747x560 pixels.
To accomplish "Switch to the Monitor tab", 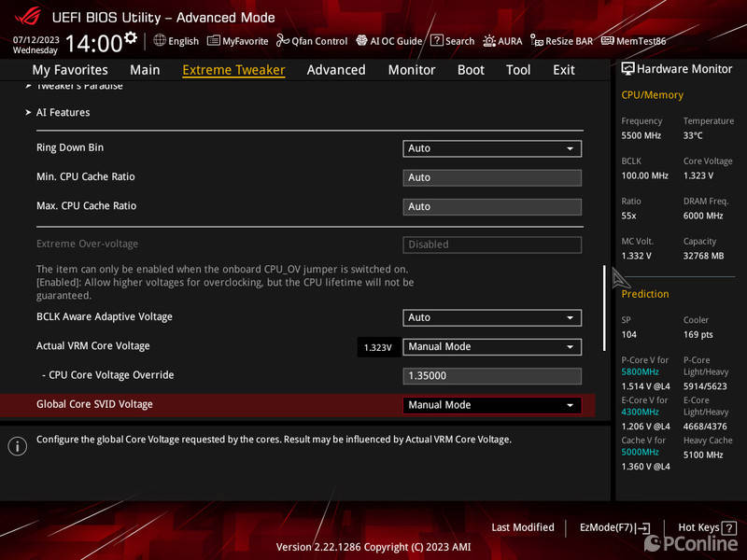I will [x=412, y=70].
